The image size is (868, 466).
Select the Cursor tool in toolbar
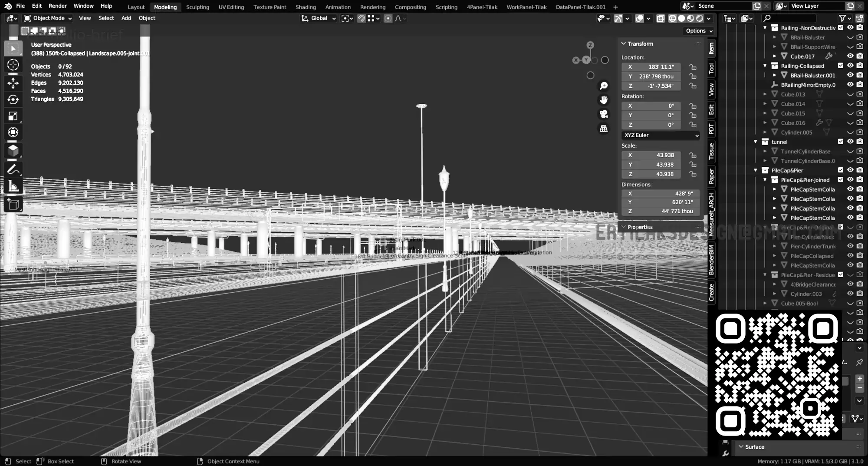click(x=13, y=65)
